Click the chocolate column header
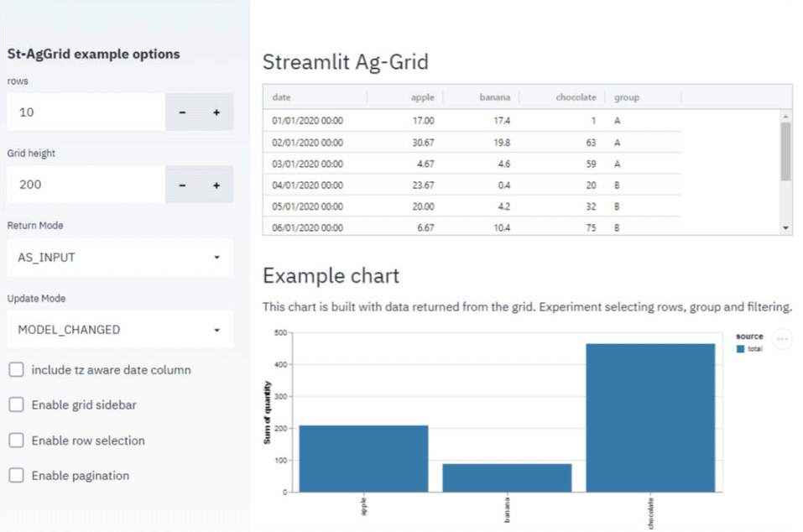Image resolution: width=803 pixels, height=532 pixels. (x=575, y=97)
